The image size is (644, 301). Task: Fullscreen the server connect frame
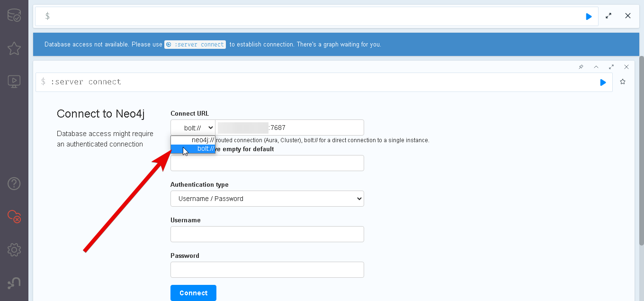pyautogui.click(x=611, y=67)
